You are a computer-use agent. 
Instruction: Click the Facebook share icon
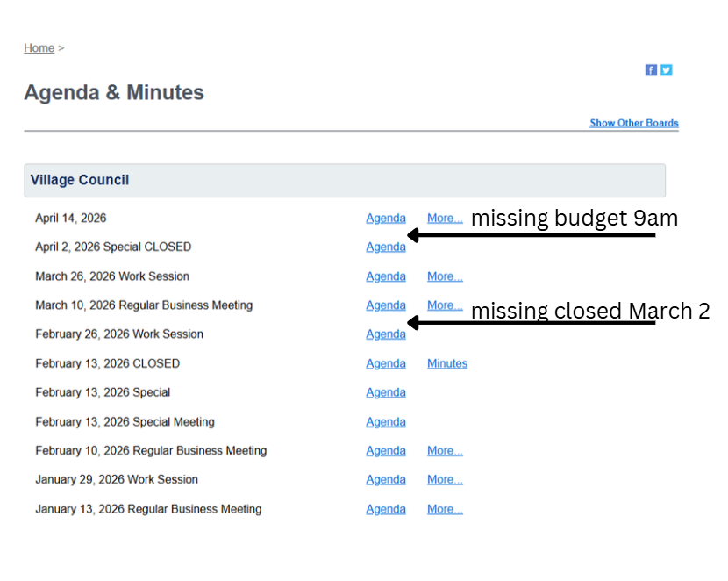point(651,70)
